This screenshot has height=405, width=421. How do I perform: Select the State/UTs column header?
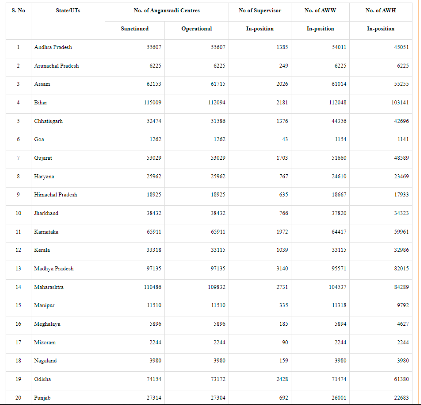click(68, 10)
